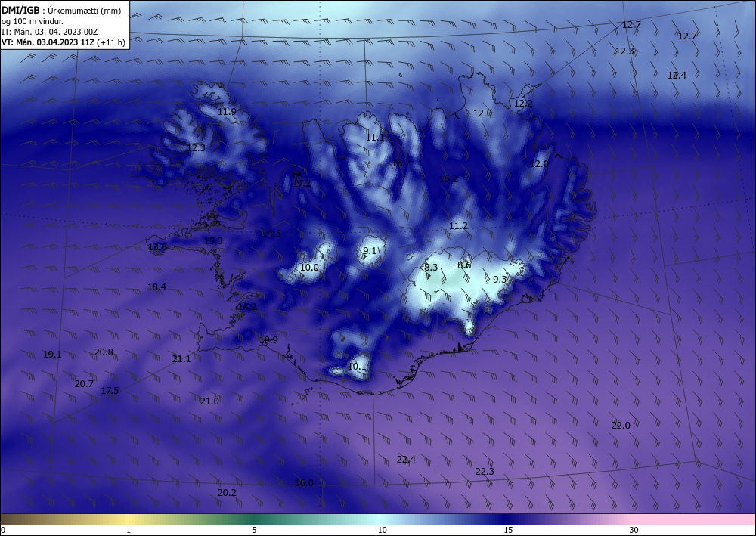Pick the 9.3 value label
756x536 pixels.
(x=500, y=279)
